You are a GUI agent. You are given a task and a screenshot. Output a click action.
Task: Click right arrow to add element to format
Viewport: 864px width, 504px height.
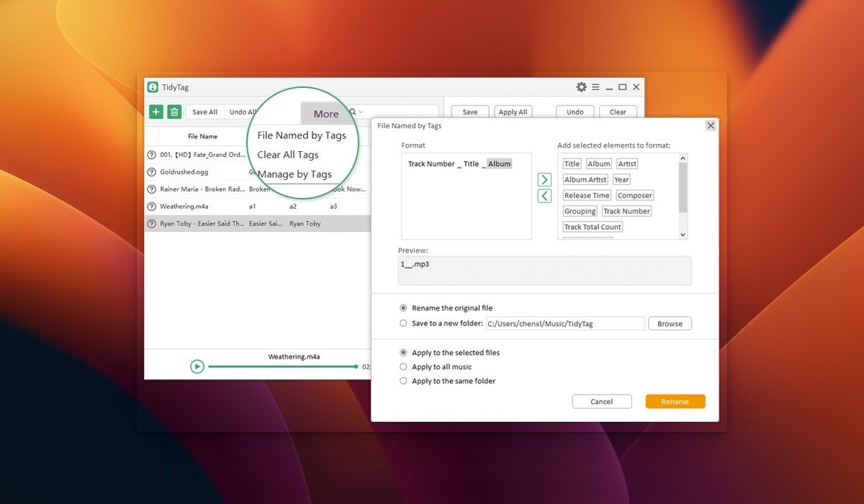(544, 179)
